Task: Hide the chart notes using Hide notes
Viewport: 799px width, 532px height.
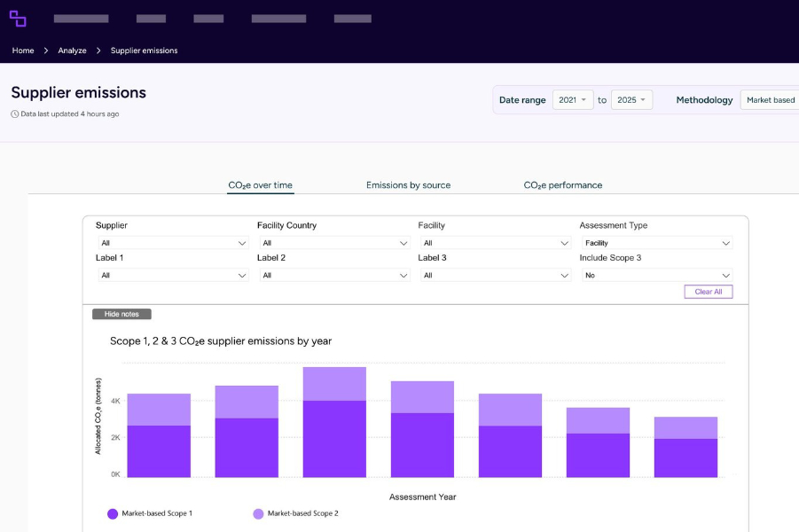Action: 122,313
